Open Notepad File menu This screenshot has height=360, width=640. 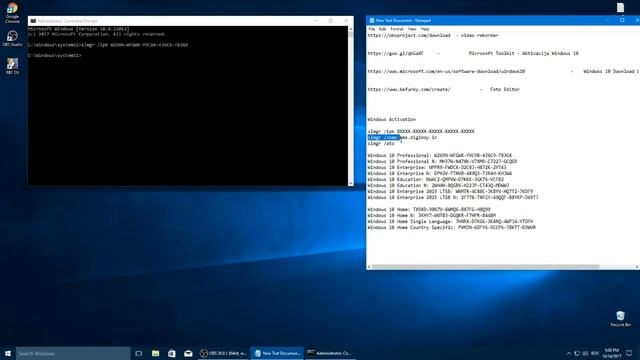click(x=371, y=29)
